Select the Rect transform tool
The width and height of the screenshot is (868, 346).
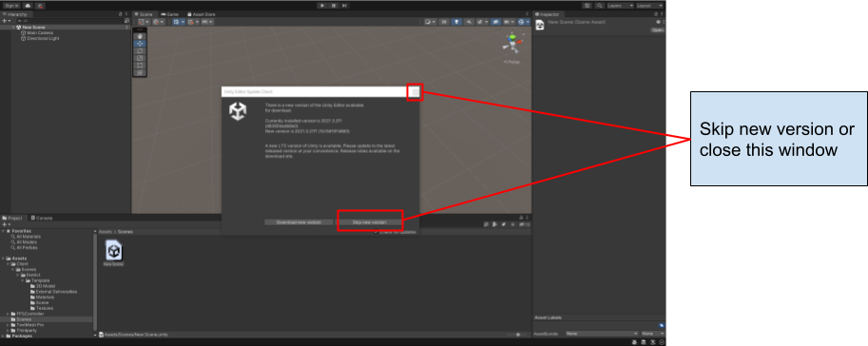tap(140, 65)
